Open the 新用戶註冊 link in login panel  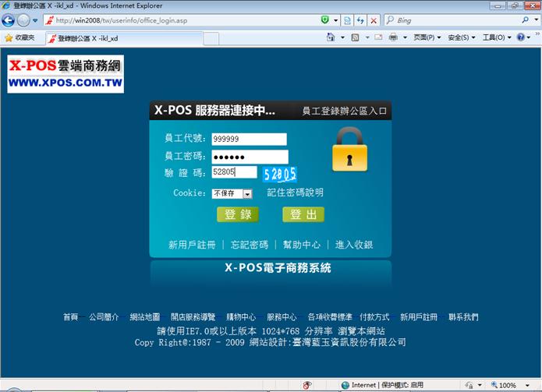coord(192,245)
